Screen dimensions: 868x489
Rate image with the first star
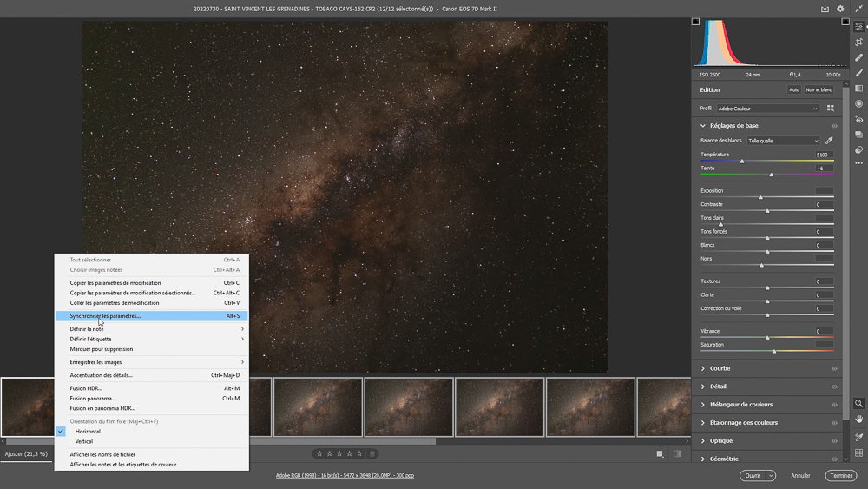(319, 453)
